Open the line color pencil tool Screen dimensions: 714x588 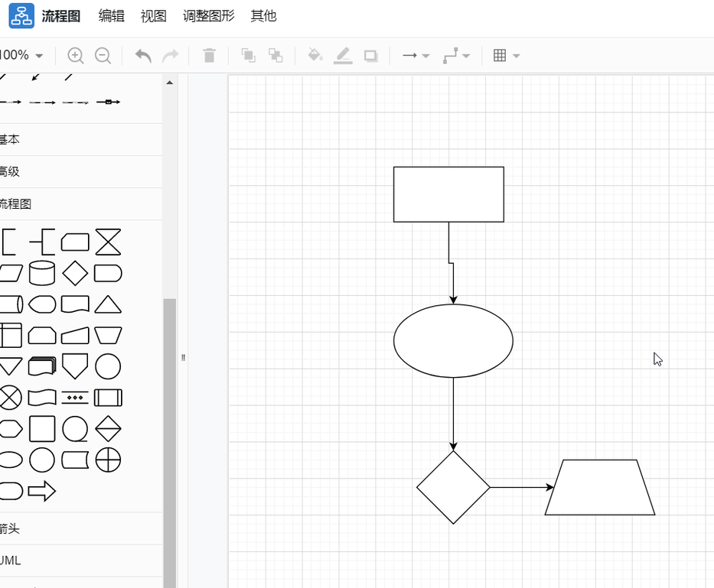pos(343,56)
